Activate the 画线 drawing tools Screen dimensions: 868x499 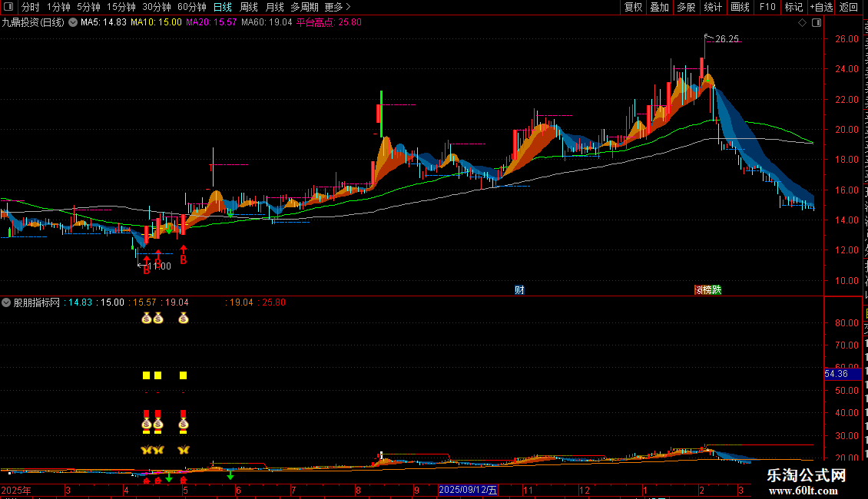pos(740,7)
